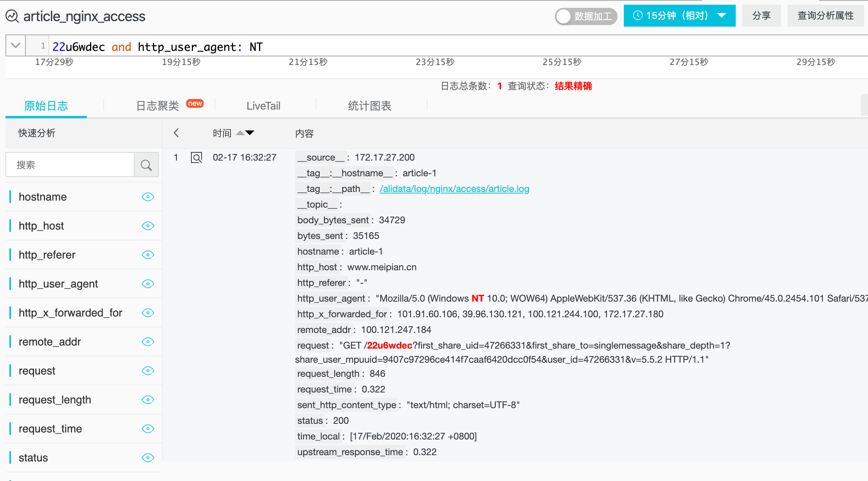The image size is (868, 481).
Task: Click eye icon for http_referer field
Action: tap(148, 255)
